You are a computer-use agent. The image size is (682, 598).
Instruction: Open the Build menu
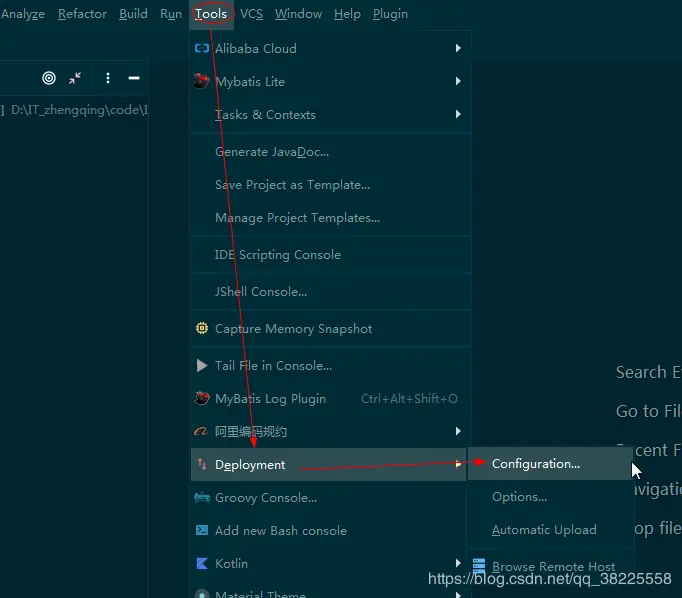point(133,14)
